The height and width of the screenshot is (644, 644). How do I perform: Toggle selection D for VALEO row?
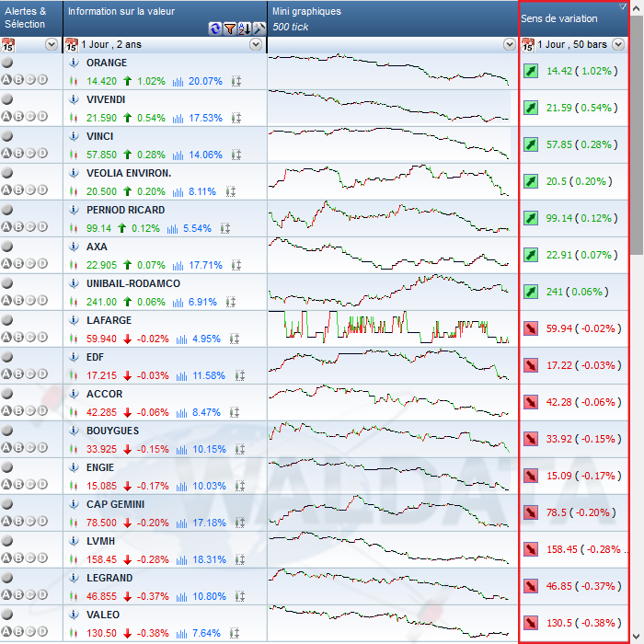pos(42,631)
